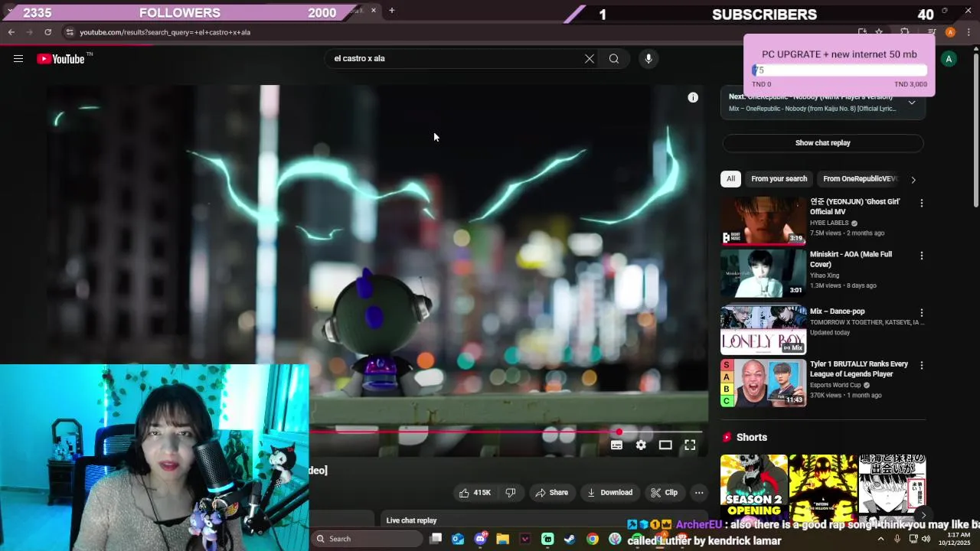Play Ghost Girl video thumbnail
980x551 pixels.
763,221
